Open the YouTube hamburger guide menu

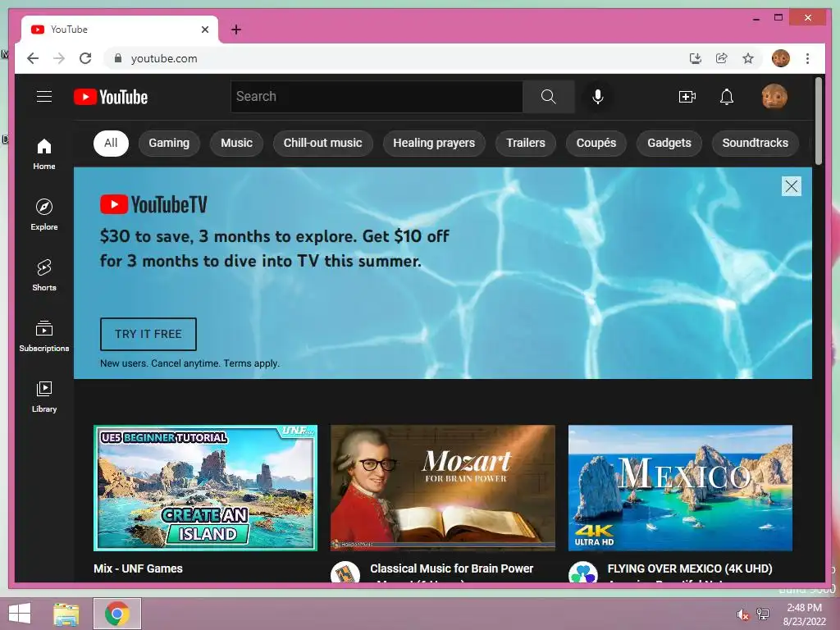[x=44, y=97]
